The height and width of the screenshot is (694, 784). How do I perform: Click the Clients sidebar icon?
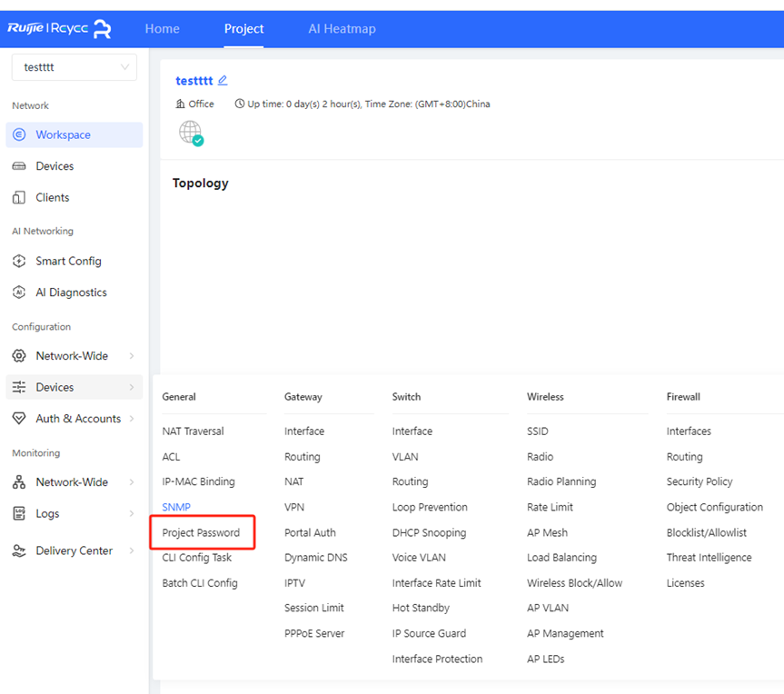coord(19,197)
